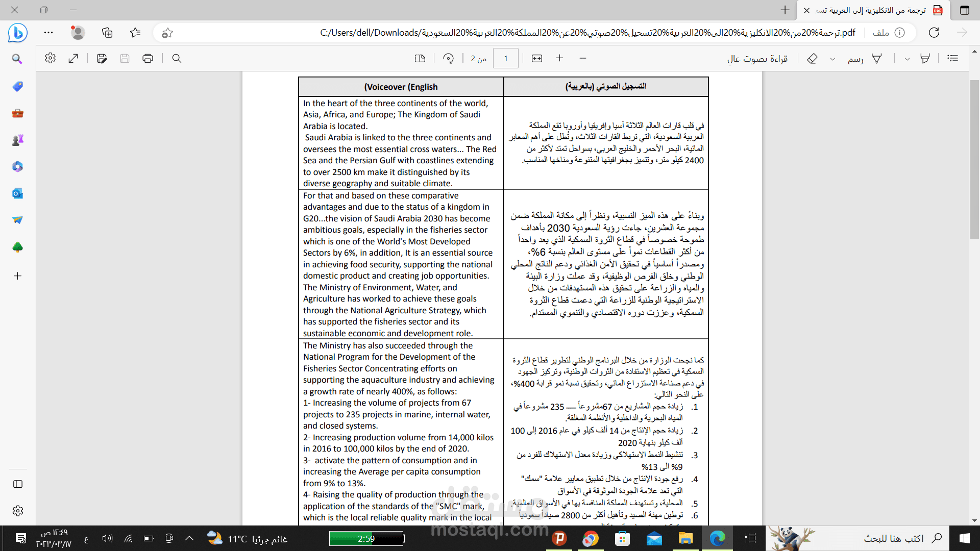Click the Read aloud button

coord(757,59)
